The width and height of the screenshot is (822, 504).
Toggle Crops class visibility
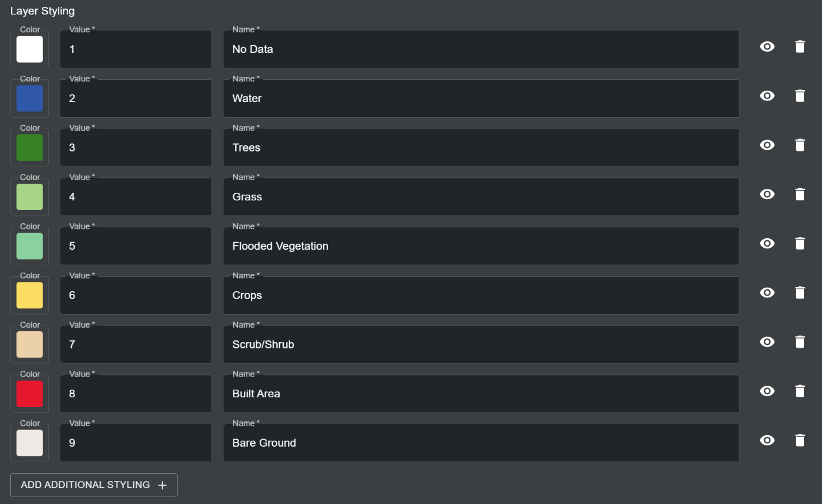[x=767, y=293]
